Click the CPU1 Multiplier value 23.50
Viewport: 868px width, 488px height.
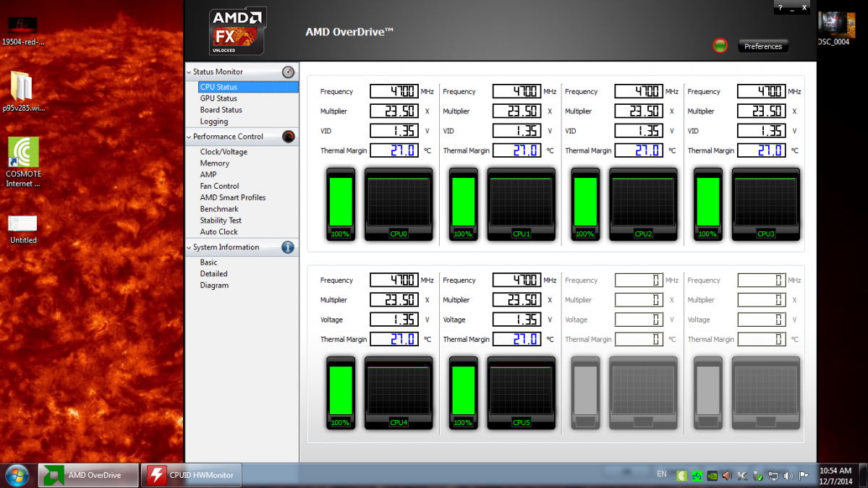[x=516, y=111]
